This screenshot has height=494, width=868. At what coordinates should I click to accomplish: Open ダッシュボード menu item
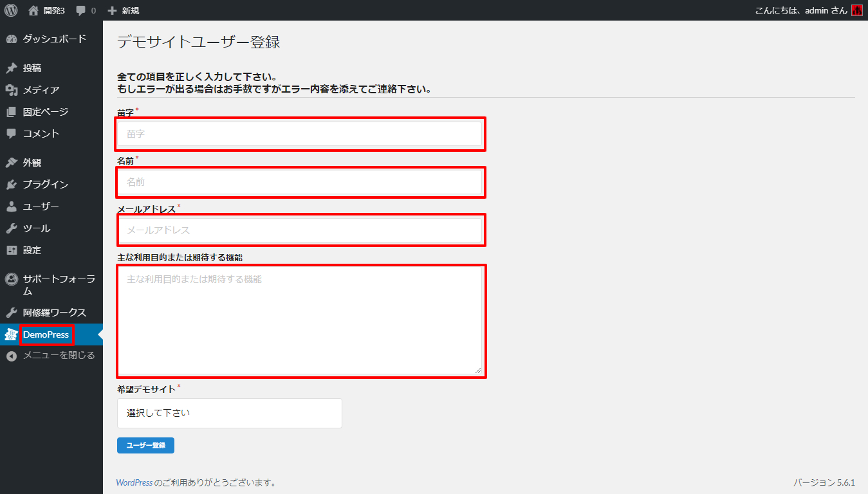coord(51,39)
